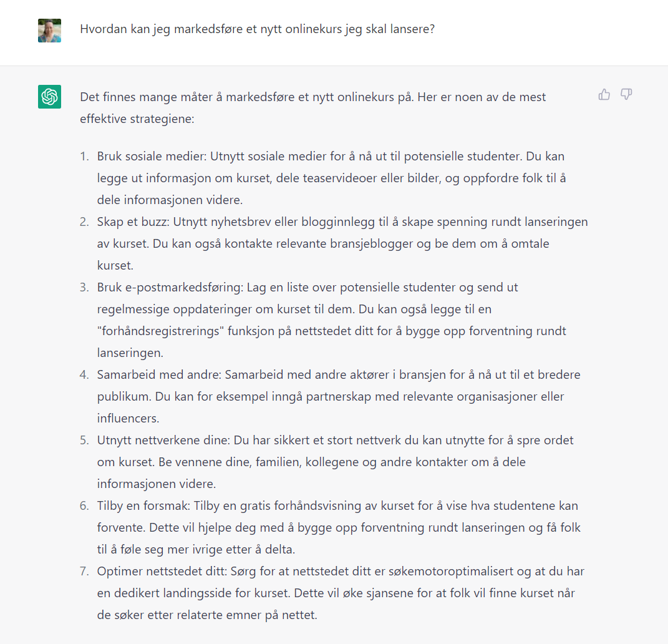This screenshot has height=644, width=668.
Task: Click the list number 7 marker
Action: click(x=84, y=571)
